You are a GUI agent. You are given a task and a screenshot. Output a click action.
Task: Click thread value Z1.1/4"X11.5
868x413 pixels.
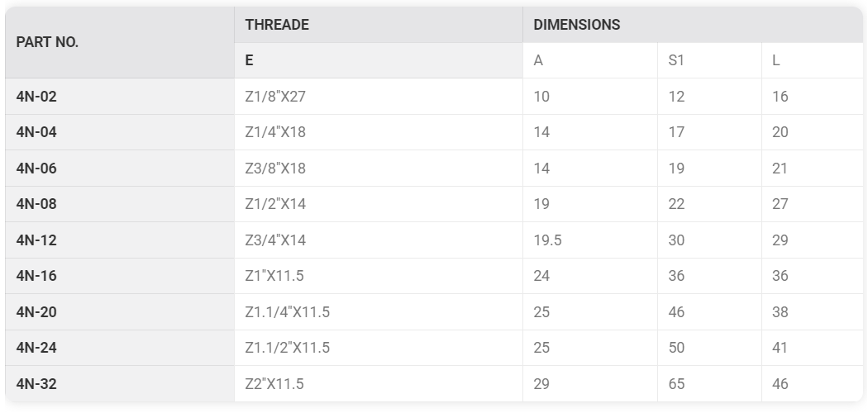(288, 312)
